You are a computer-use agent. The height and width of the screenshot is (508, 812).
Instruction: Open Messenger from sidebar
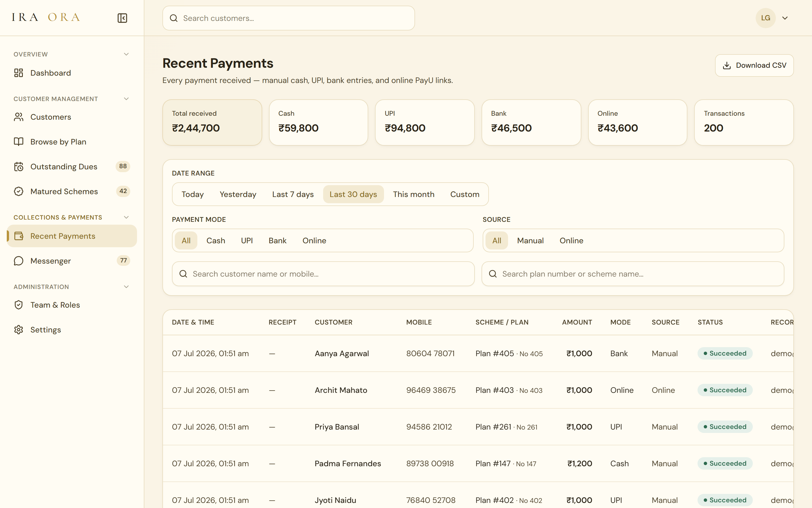point(72,261)
